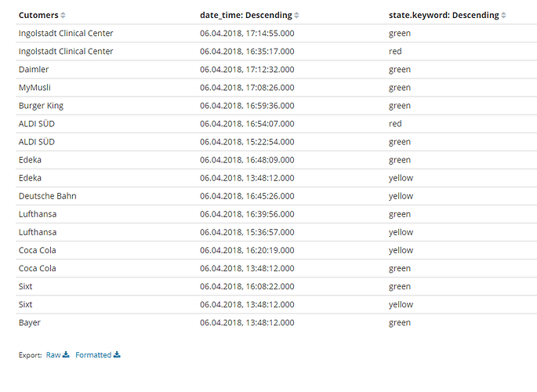Screen dimensions: 537x392
Task: Click the download icon beside Formatted
Action: tap(117, 354)
